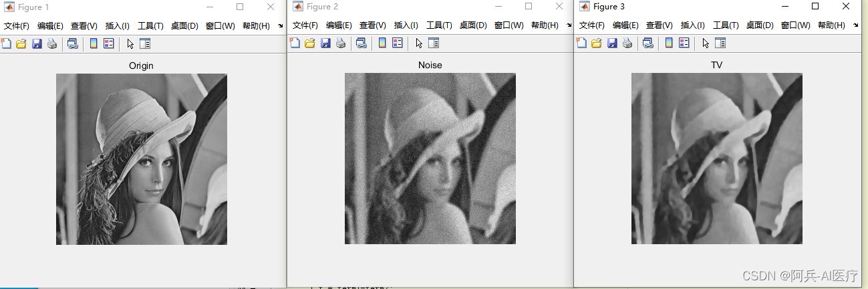
Task: Click Save Figure icon in Figure 3 toolbar
Action: coord(612,43)
